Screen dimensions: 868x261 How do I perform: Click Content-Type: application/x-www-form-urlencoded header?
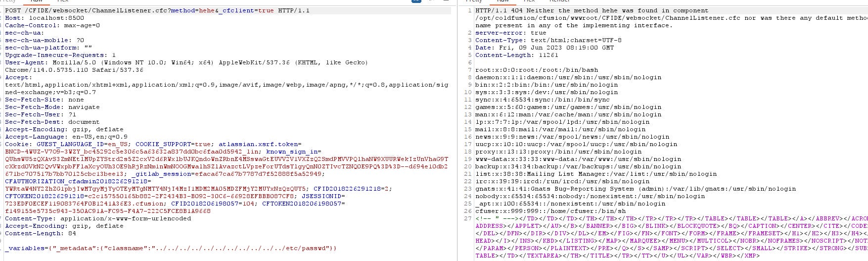click(98, 218)
